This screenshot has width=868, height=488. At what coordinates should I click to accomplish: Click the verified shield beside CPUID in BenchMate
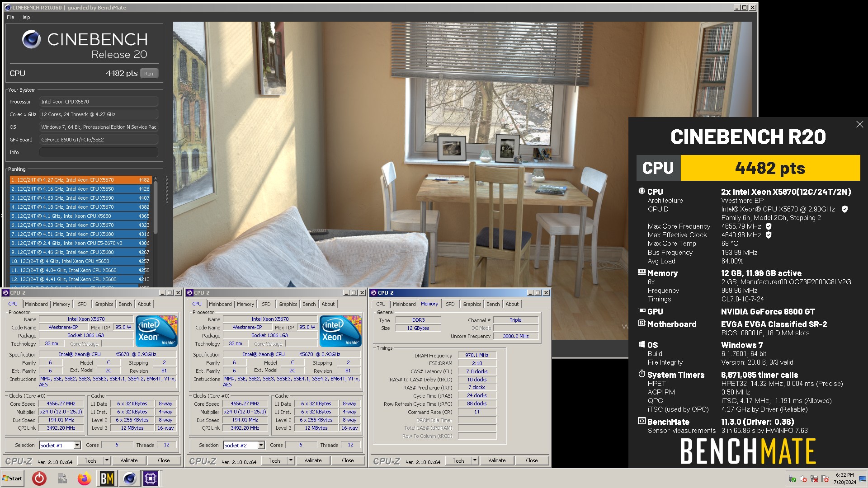point(844,209)
